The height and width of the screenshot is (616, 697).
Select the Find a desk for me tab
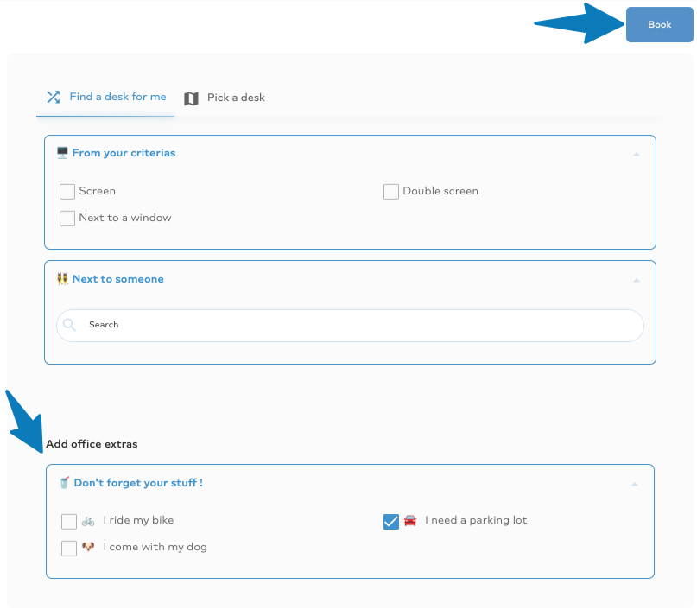tap(105, 97)
